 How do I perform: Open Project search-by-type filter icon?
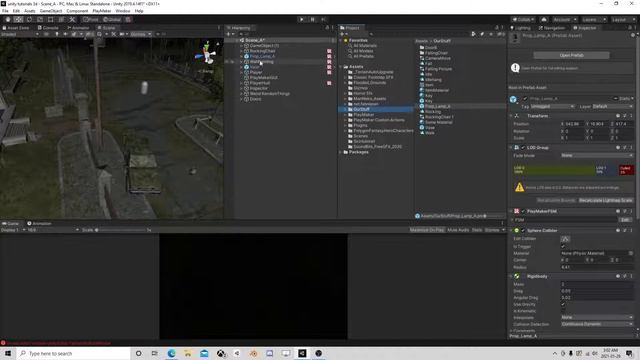click(473, 34)
